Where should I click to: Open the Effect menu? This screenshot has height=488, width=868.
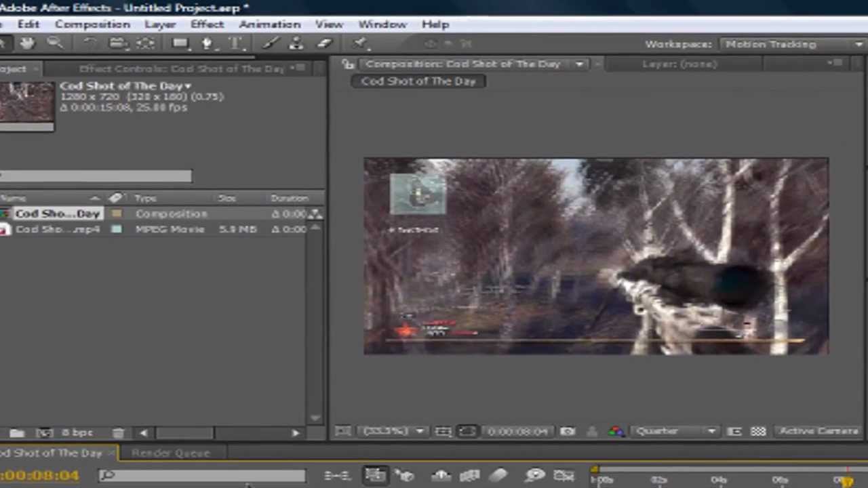tap(207, 24)
